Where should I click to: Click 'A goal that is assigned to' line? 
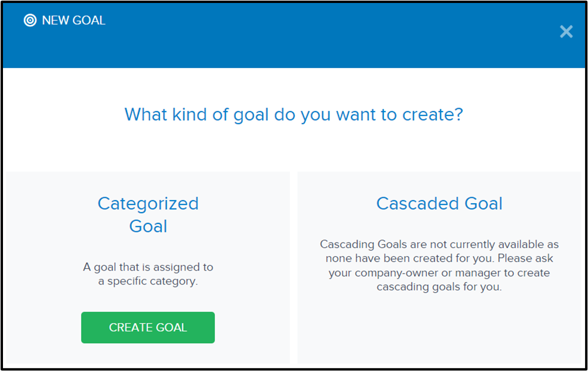pos(148,267)
